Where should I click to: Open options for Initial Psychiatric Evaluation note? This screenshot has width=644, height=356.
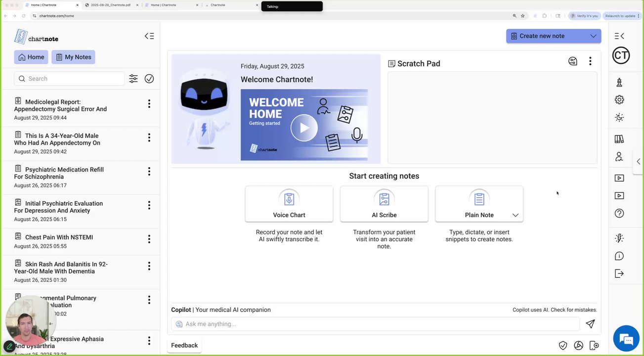[149, 205]
